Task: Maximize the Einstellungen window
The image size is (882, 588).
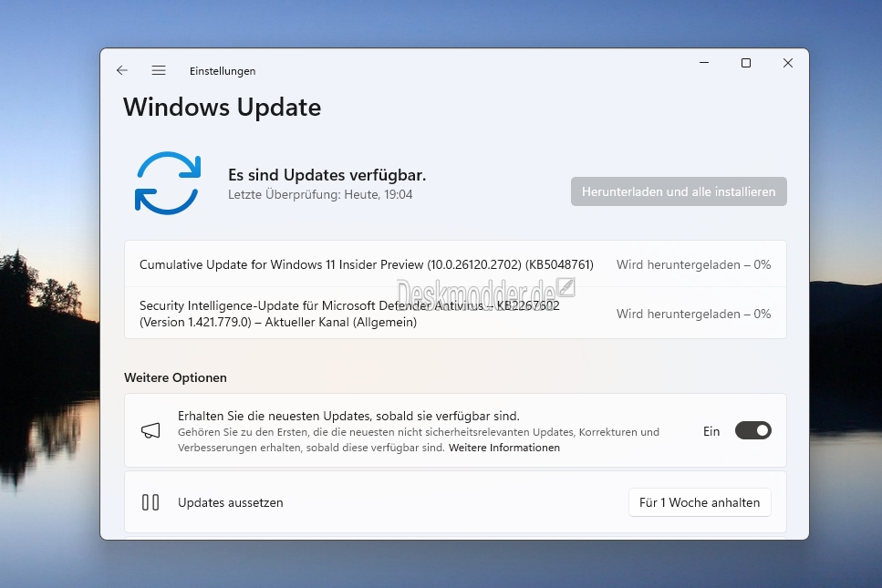Action: pyautogui.click(x=746, y=63)
